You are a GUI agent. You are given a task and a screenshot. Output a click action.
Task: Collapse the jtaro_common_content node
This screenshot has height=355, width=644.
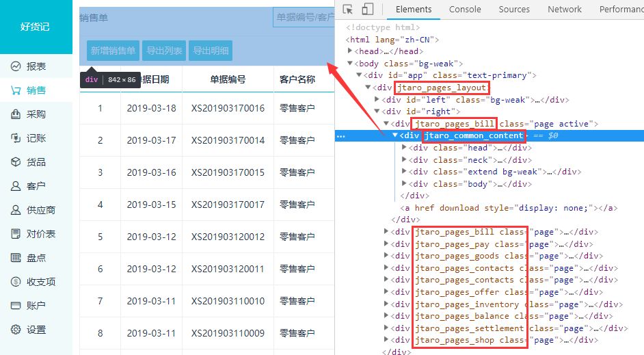[x=395, y=135]
